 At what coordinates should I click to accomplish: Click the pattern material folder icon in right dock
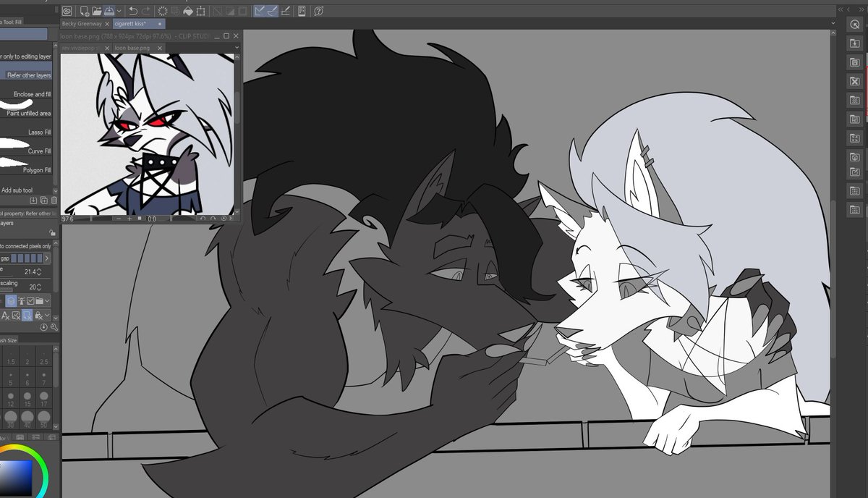click(x=854, y=100)
